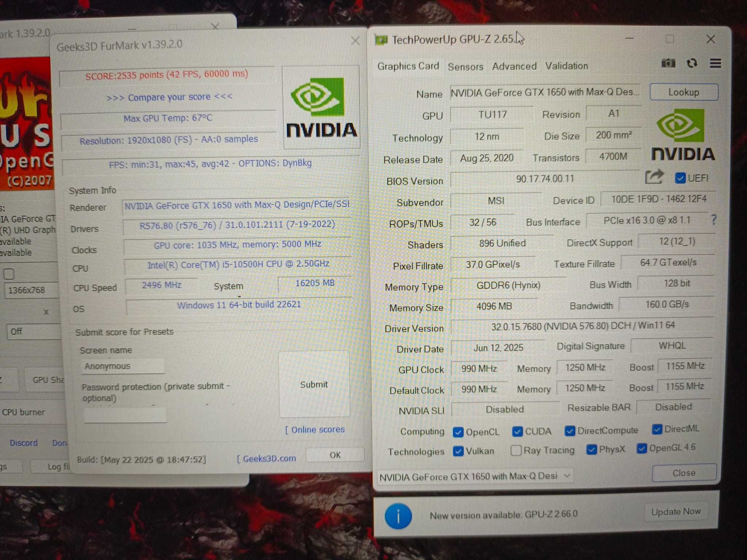
Task: Open the Online scores link
Action: pyautogui.click(x=315, y=429)
